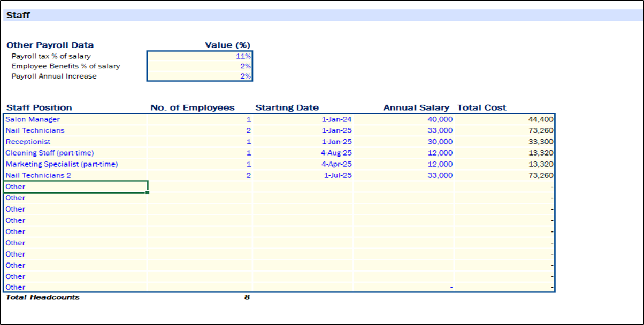Viewport: 644px width, 325px height.
Task: Click the fill handle of the selected Other cell
Action: pos(148,192)
